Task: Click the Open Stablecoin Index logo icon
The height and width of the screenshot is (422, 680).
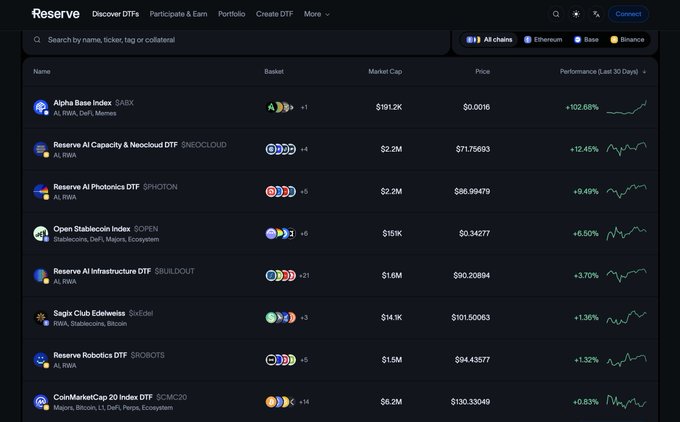Action: [41, 233]
